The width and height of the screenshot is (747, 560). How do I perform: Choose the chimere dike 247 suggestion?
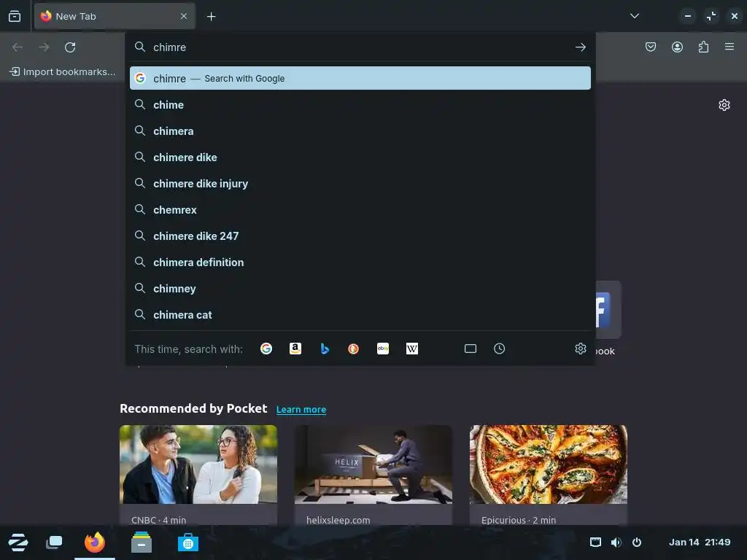[x=360, y=236]
